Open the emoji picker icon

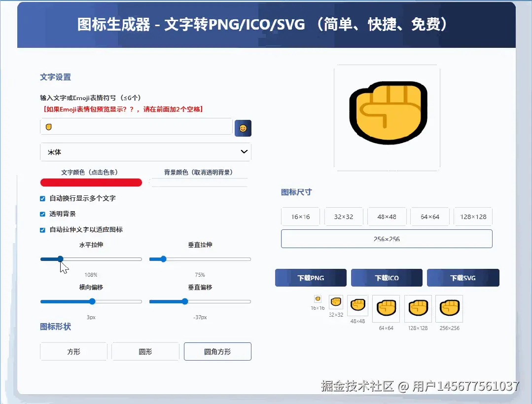coord(243,128)
